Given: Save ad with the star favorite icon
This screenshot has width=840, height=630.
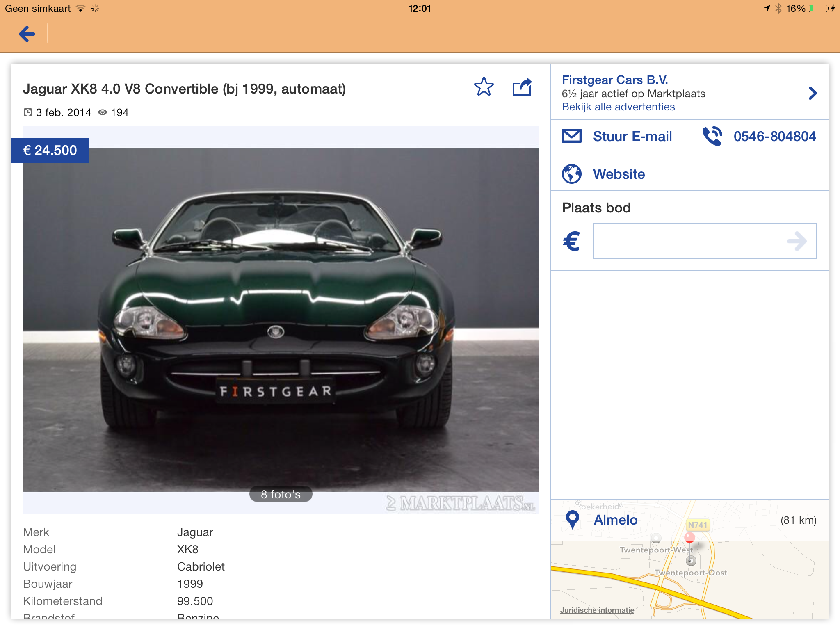Looking at the screenshot, I should point(484,87).
